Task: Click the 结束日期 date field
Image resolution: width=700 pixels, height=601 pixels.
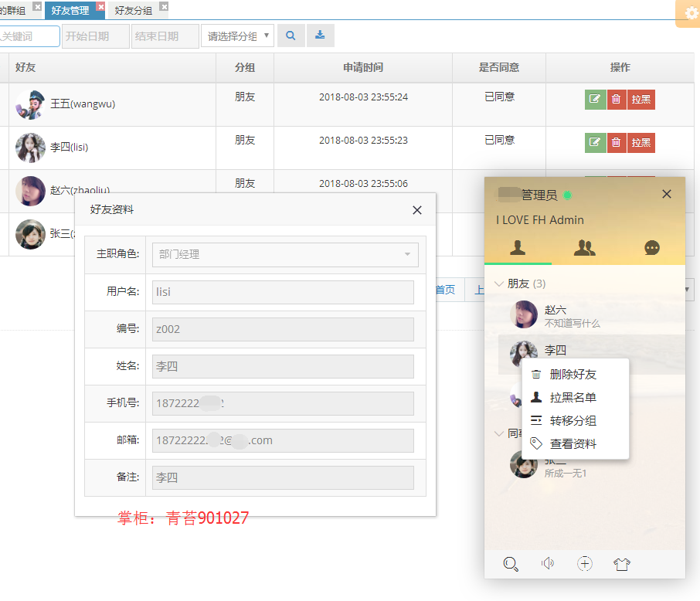Action: pos(165,36)
